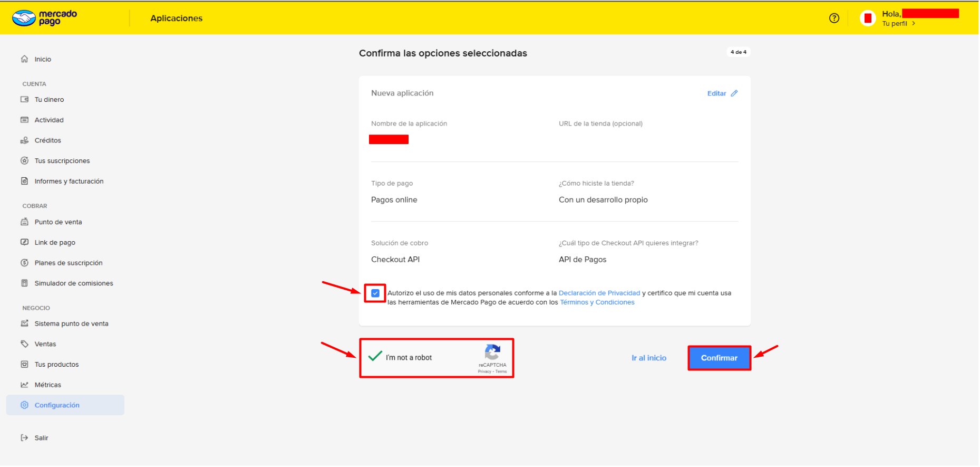Screen dimensions: 980x467
Task: Expand the Tu perfil chevron
Action: coord(914,23)
